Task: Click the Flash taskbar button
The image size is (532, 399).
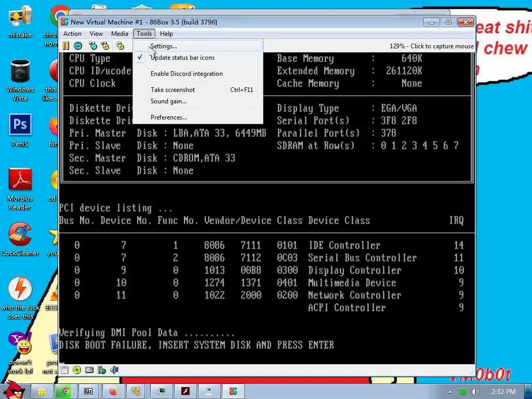Action: pyautogui.click(x=185, y=392)
